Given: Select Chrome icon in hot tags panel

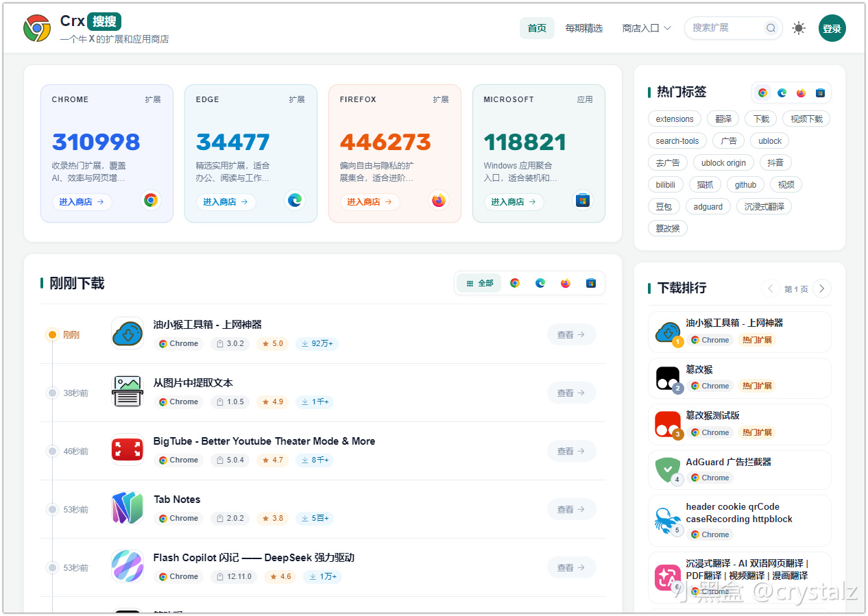Looking at the screenshot, I should [x=762, y=93].
